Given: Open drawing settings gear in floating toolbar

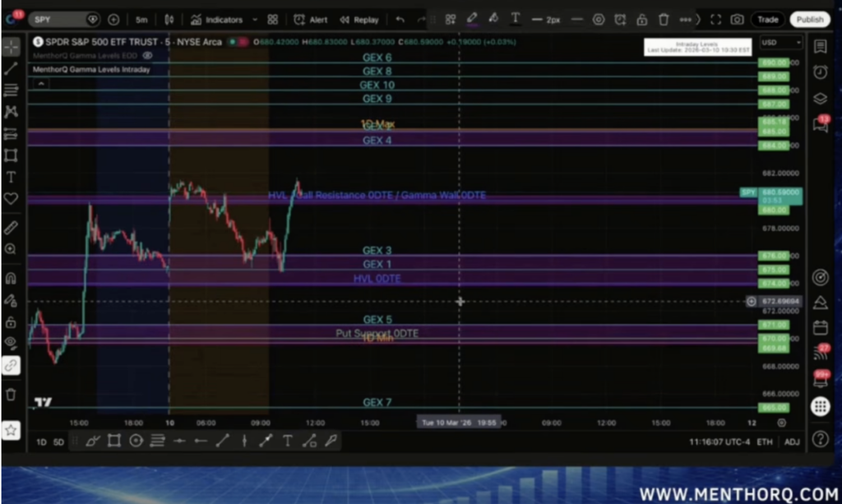Looking at the screenshot, I should pos(599,20).
